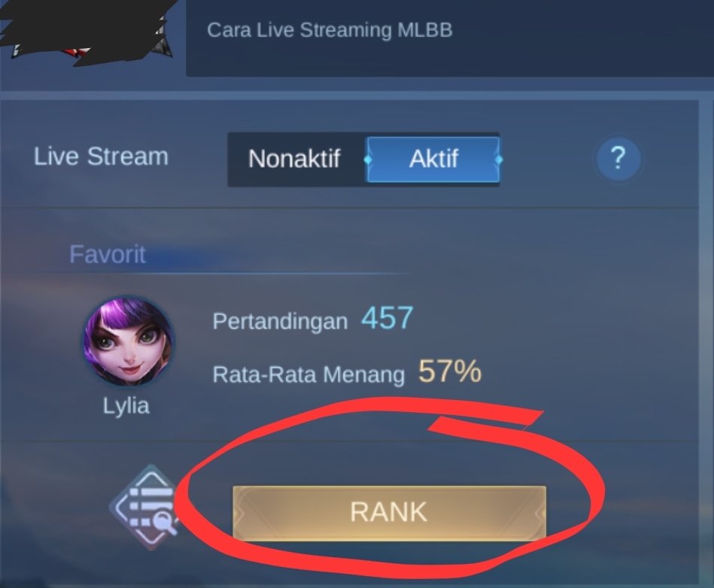Tap the Lylia hero name label
Image resolution: width=714 pixels, height=588 pixels.
tap(126, 405)
